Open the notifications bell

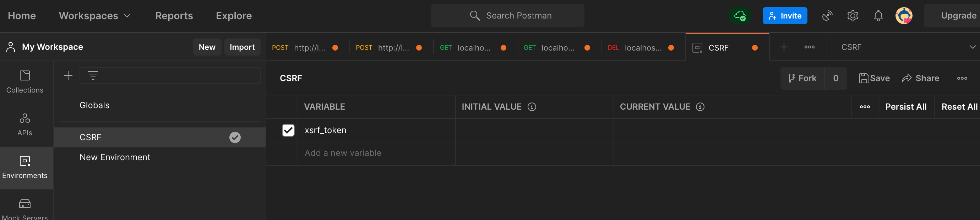[878, 16]
